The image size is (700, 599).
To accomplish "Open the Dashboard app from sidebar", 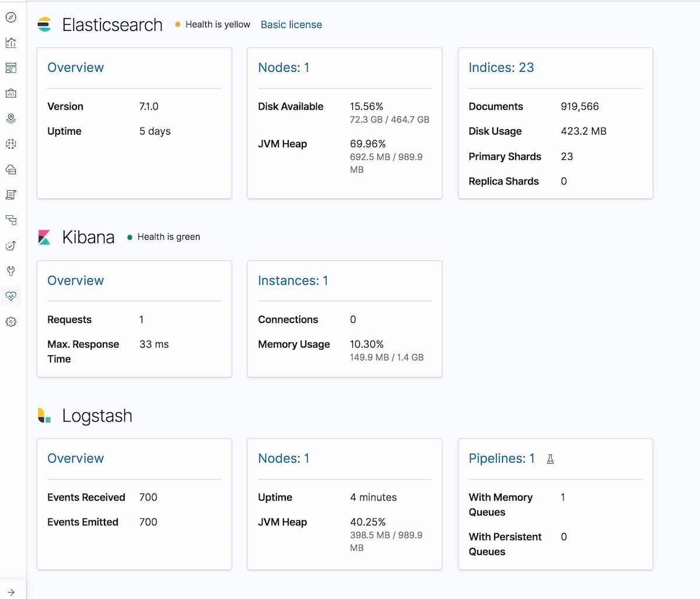I will tap(10, 68).
